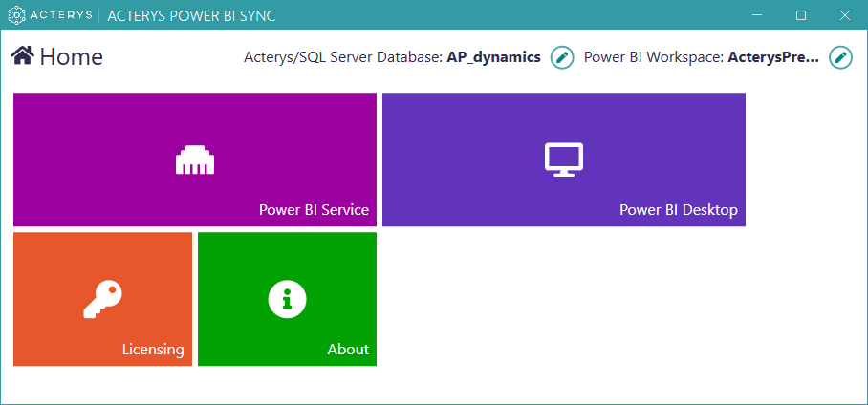Edit the Power BI Workspace pencil icon
This screenshot has width=868, height=405.
(x=840, y=57)
